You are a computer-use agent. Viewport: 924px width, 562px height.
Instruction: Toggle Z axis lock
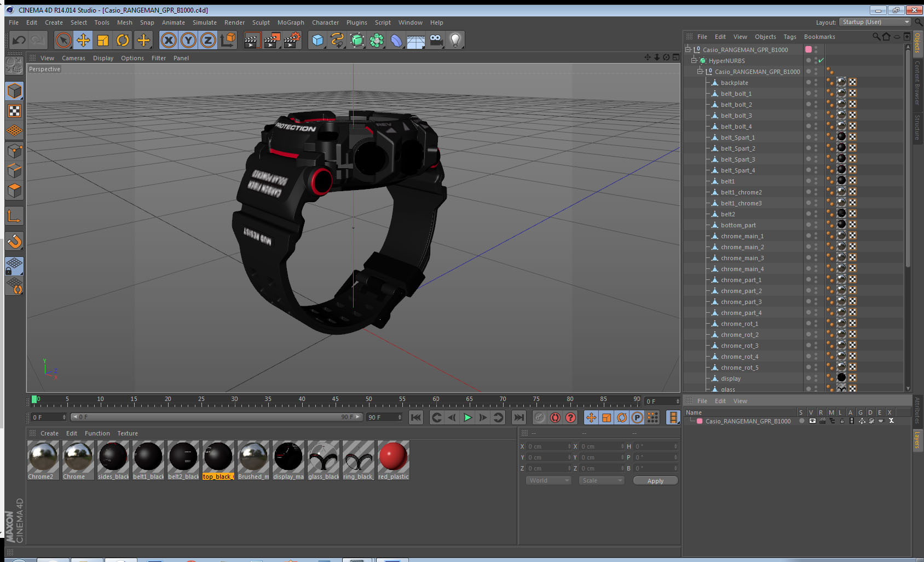click(208, 40)
